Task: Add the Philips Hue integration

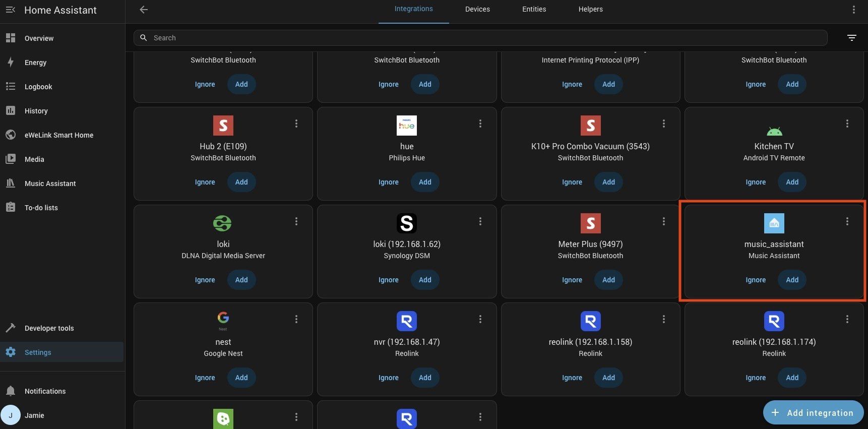Action: [x=425, y=182]
